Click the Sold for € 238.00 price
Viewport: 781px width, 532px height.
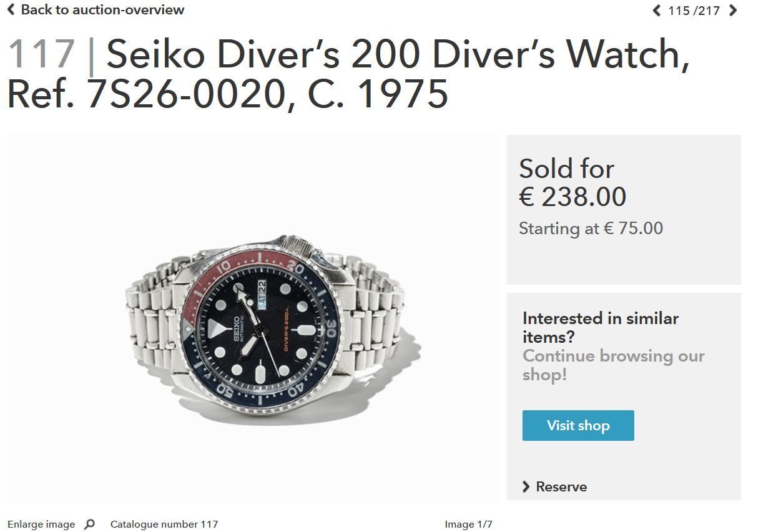click(x=572, y=183)
